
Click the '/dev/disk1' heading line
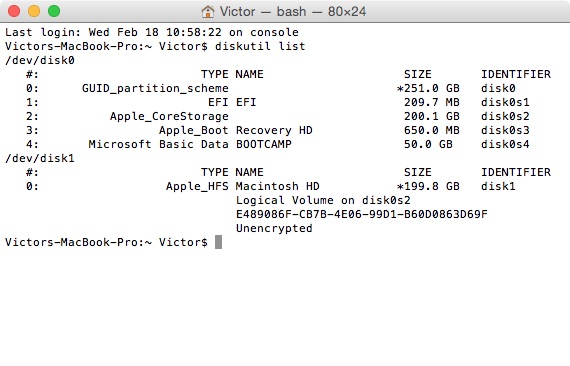pos(40,158)
